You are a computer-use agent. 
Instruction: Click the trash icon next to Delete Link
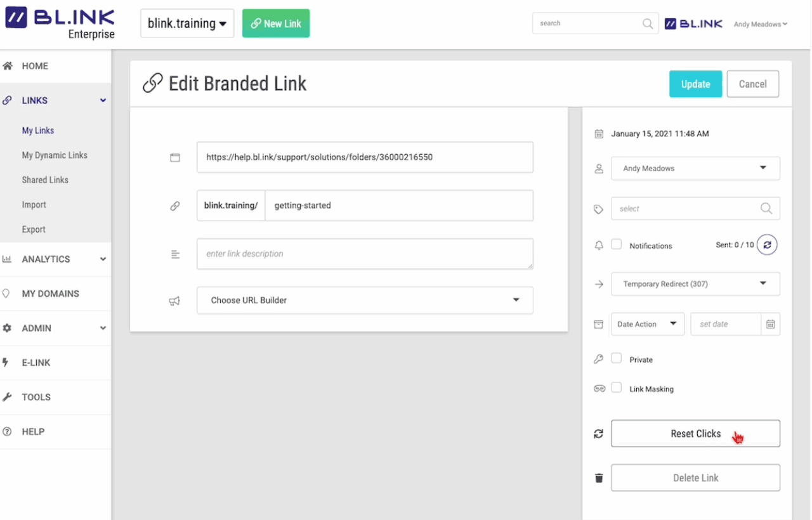coord(598,478)
